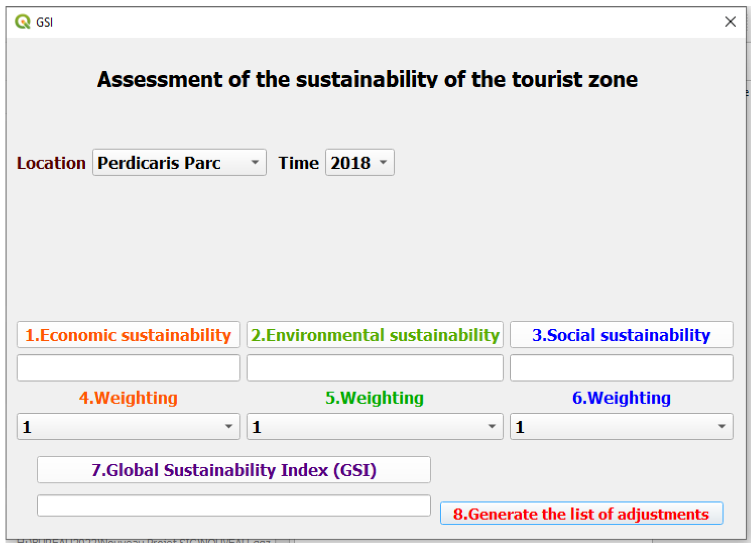756x548 pixels.
Task: Expand the 4.Weighting dropdown
Action: coord(128,426)
